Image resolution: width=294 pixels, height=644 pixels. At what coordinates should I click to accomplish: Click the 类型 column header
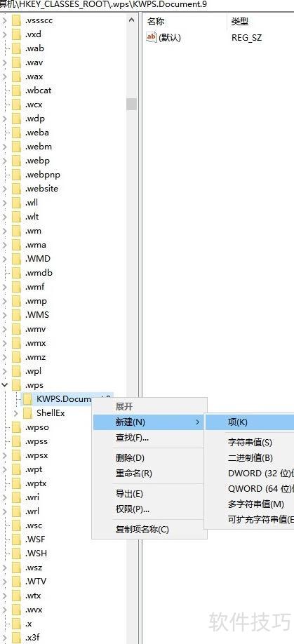click(260, 21)
